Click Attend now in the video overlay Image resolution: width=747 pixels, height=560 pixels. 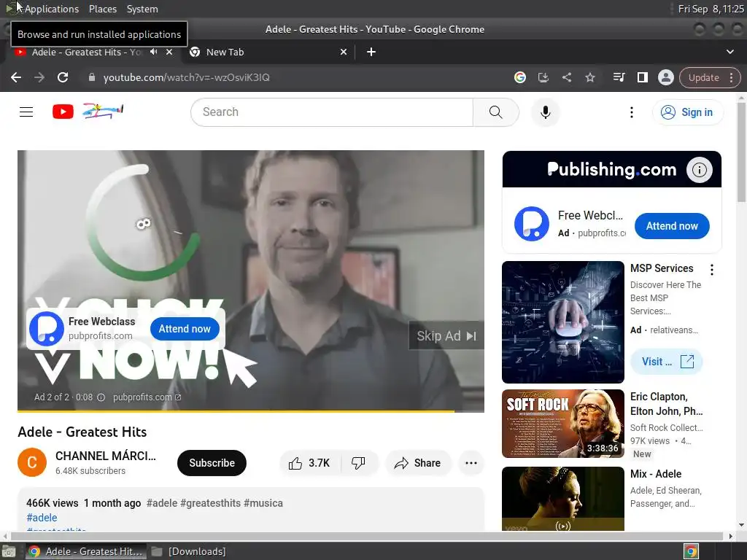(185, 329)
